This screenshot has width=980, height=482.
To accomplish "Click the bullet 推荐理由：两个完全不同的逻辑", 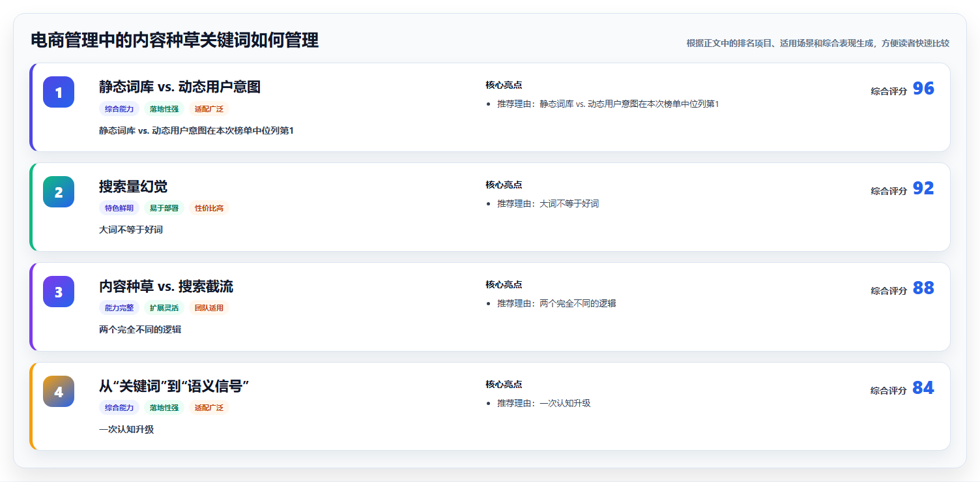I will (x=556, y=303).
